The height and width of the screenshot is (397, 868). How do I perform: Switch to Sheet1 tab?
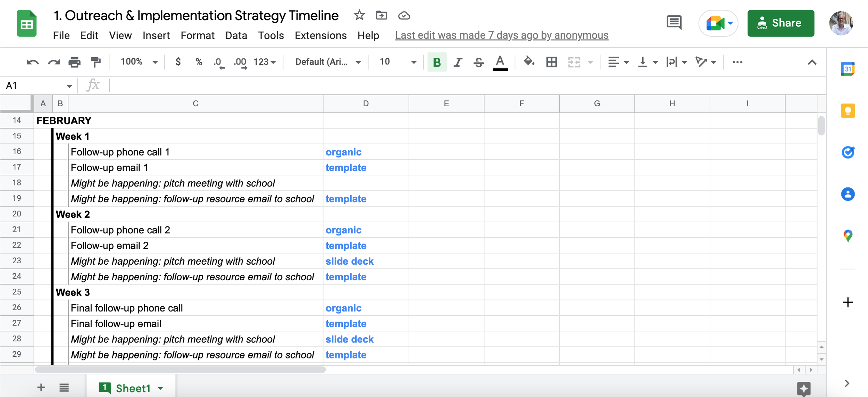coord(133,388)
